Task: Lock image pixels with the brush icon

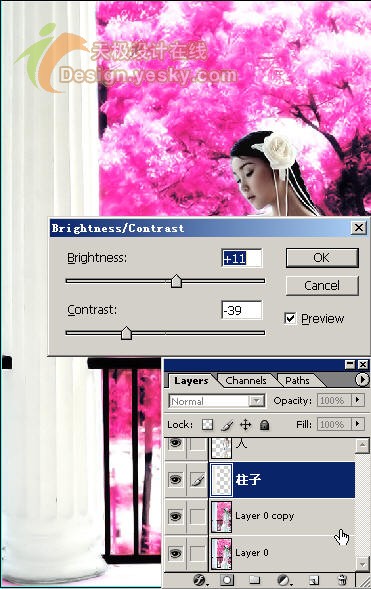Action: [x=227, y=425]
